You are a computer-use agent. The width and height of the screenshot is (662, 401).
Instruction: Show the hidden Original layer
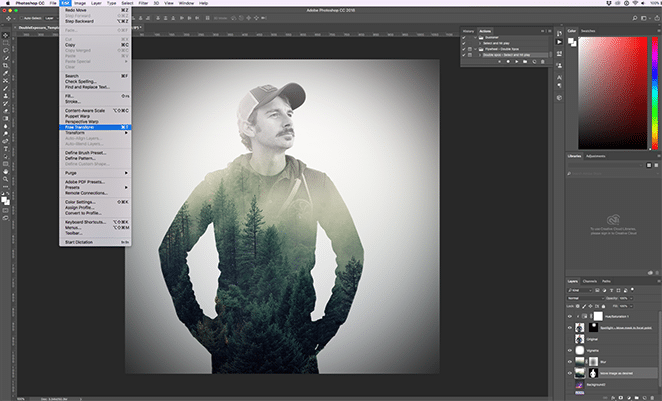coord(570,339)
